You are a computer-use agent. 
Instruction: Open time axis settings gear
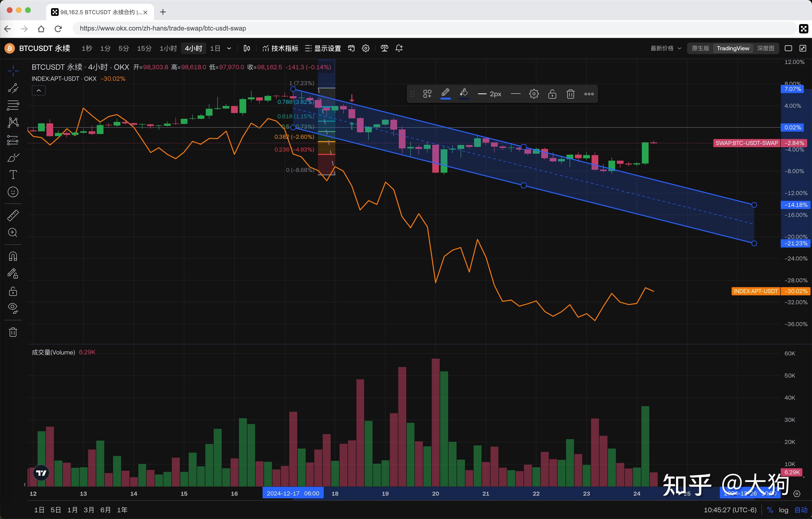[x=797, y=494]
